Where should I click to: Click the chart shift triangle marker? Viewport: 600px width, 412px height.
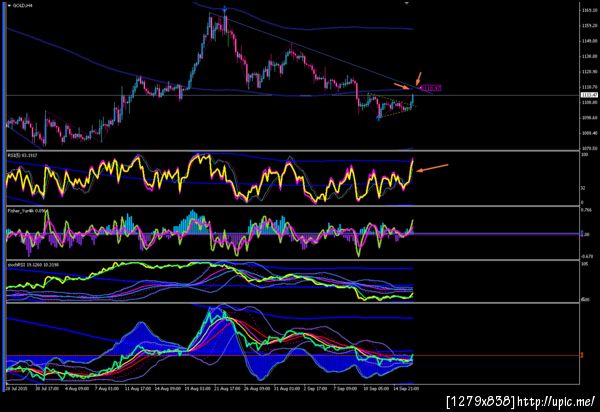pos(407,3)
